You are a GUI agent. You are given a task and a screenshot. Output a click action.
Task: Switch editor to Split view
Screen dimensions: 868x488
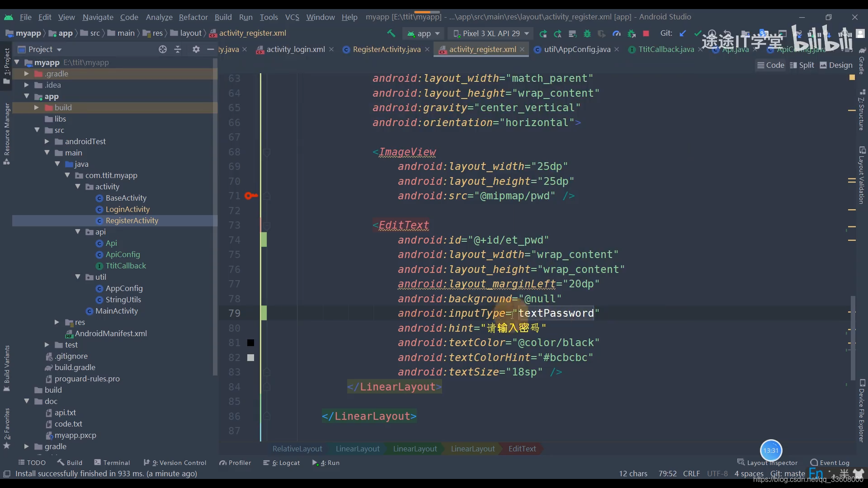pos(802,65)
